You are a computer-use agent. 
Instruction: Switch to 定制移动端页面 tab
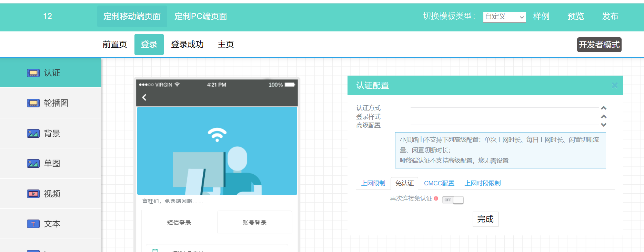(132, 16)
